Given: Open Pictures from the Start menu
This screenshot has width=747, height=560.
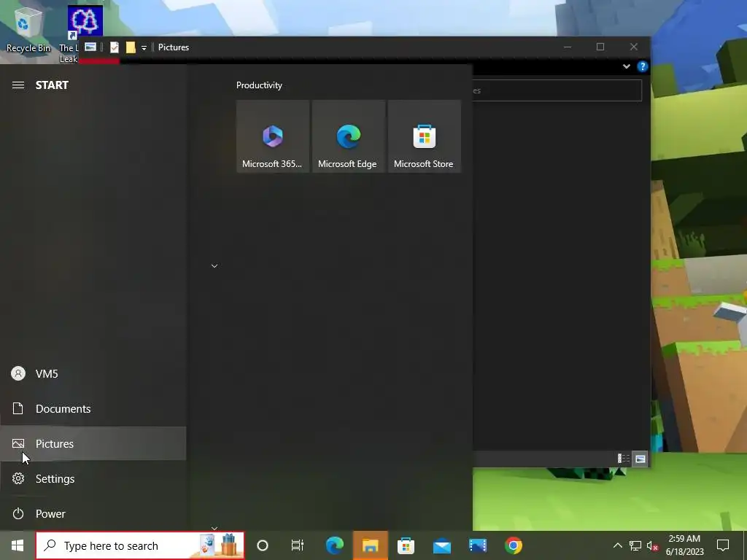Looking at the screenshot, I should pyautogui.click(x=93, y=444).
